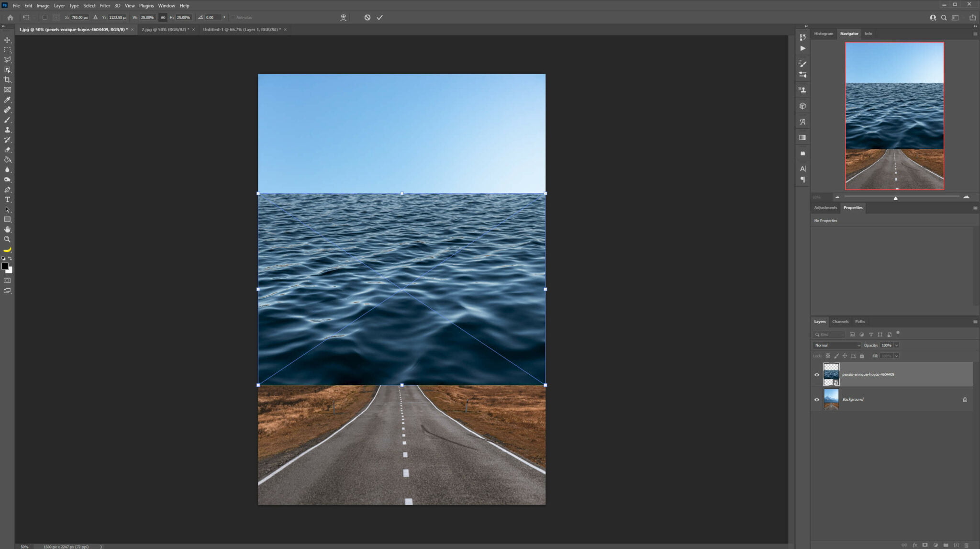Cancel the transform with the cancel button
The height and width of the screenshot is (549, 980).
point(367,17)
